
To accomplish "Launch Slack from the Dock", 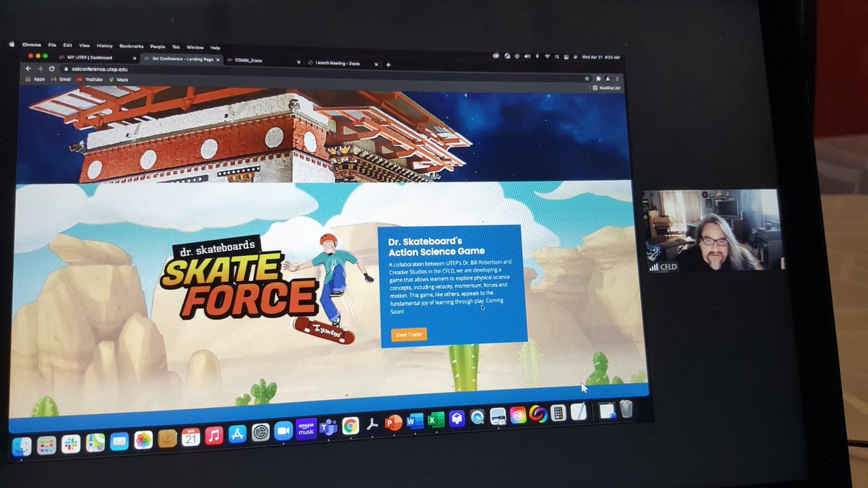I will pyautogui.click(x=71, y=444).
